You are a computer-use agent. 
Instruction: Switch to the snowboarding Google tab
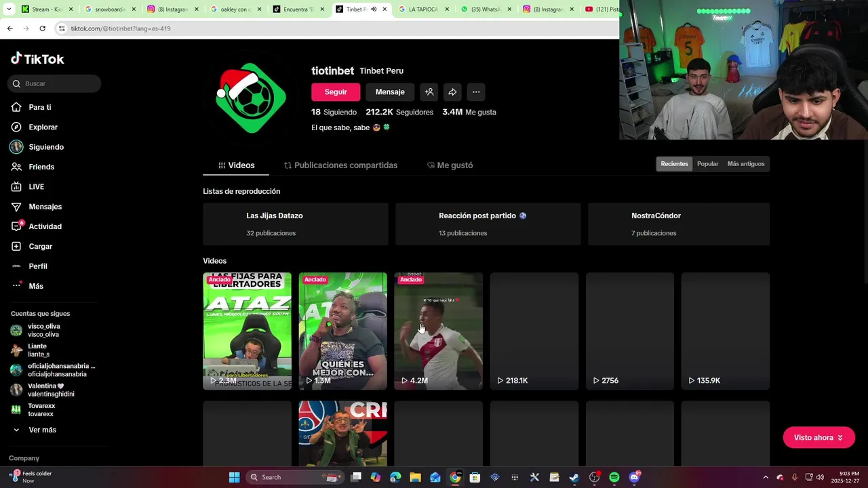tap(111, 9)
